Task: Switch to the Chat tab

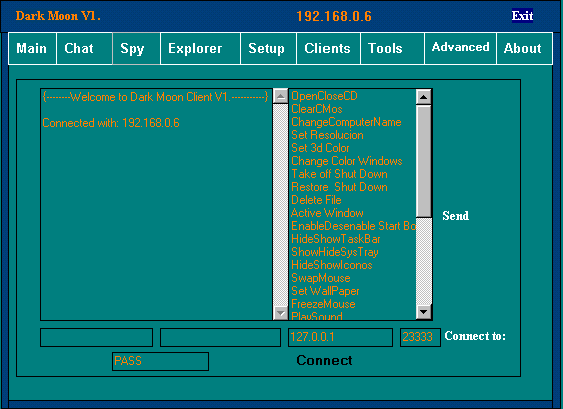Action: point(84,48)
